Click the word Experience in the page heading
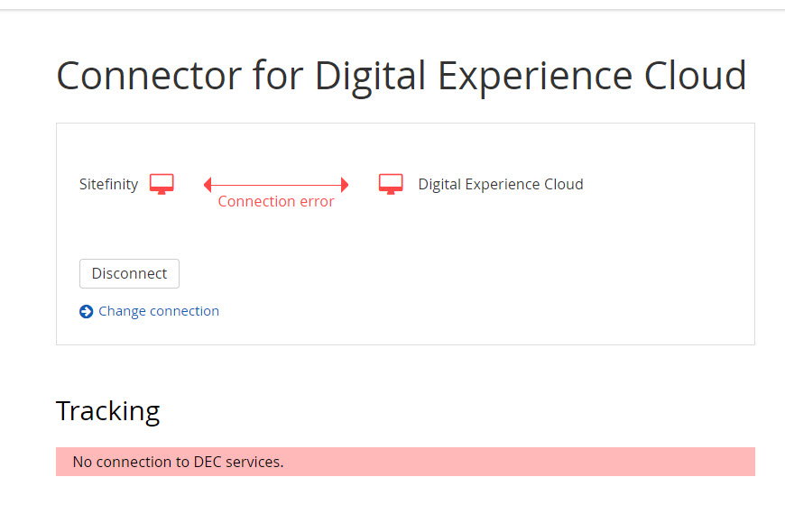This screenshot has height=532, width=785. [x=536, y=76]
